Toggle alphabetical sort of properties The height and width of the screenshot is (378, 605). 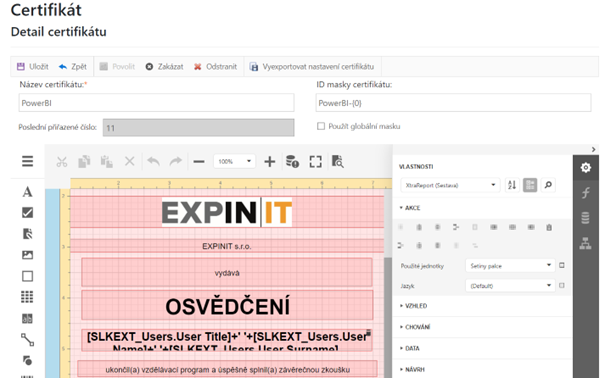coord(512,185)
